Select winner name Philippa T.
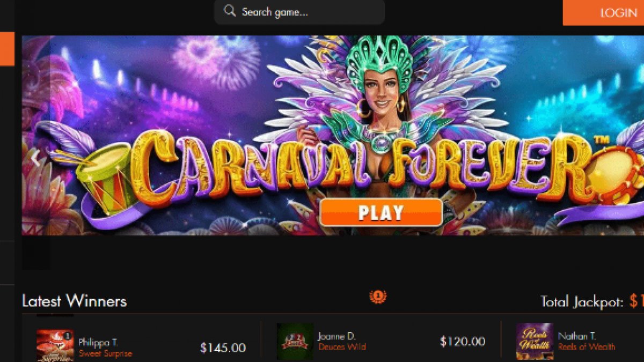This screenshot has width=644, height=362. (x=98, y=342)
